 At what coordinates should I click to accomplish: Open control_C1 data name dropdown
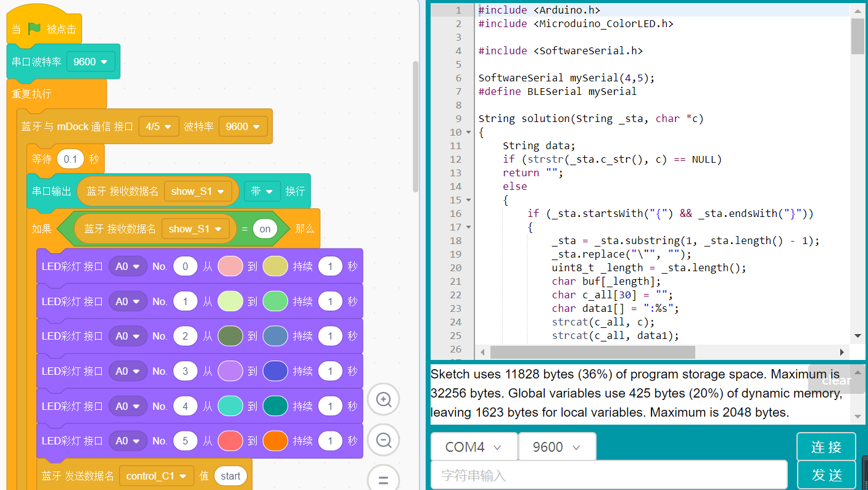[156, 476]
